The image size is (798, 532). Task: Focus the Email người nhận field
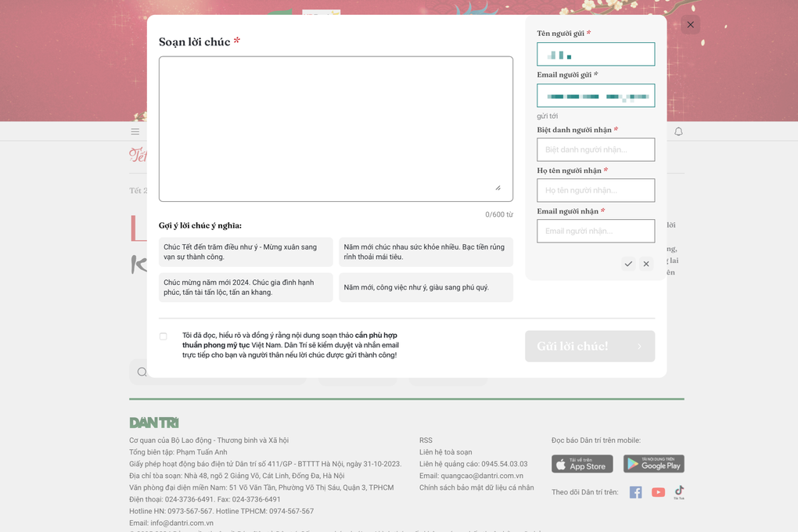click(x=595, y=231)
